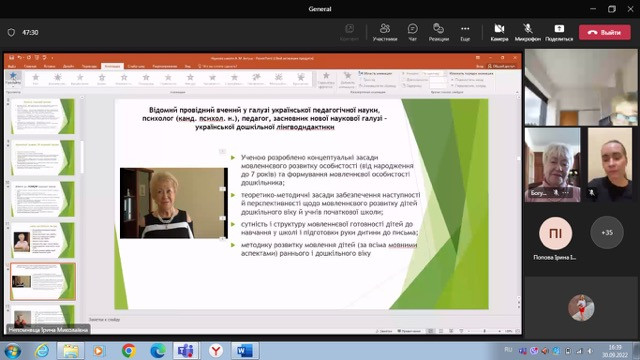Open the Анимация ribbon tab

tap(112, 66)
